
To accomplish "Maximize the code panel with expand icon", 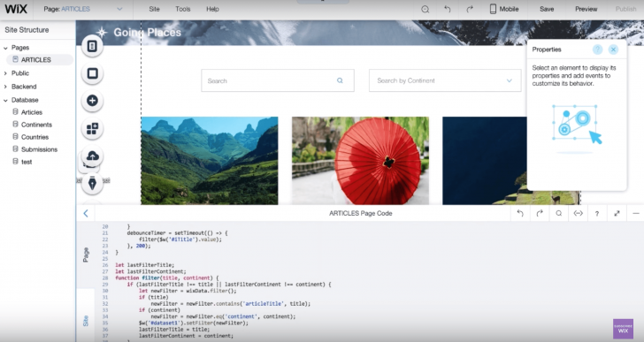I will pos(617,213).
